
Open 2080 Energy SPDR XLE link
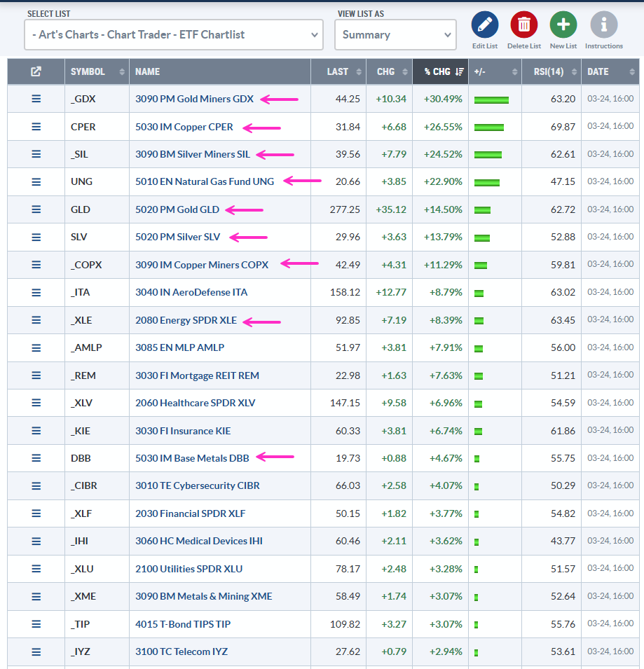point(186,320)
